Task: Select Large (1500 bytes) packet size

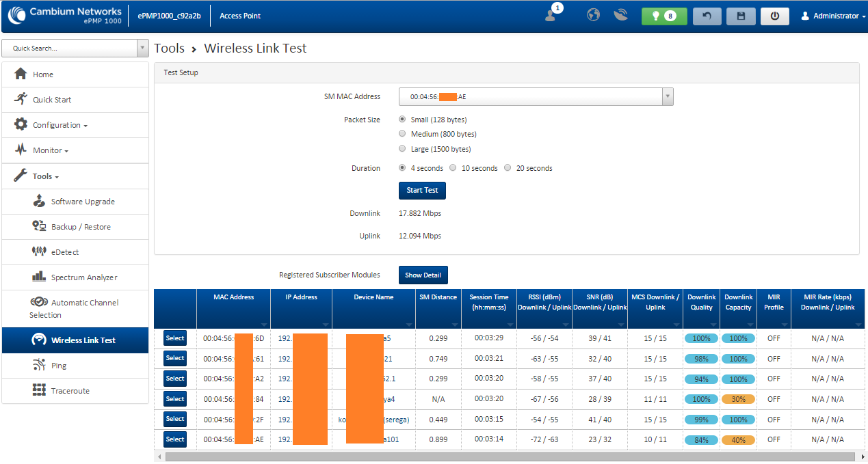Action: click(x=402, y=148)
